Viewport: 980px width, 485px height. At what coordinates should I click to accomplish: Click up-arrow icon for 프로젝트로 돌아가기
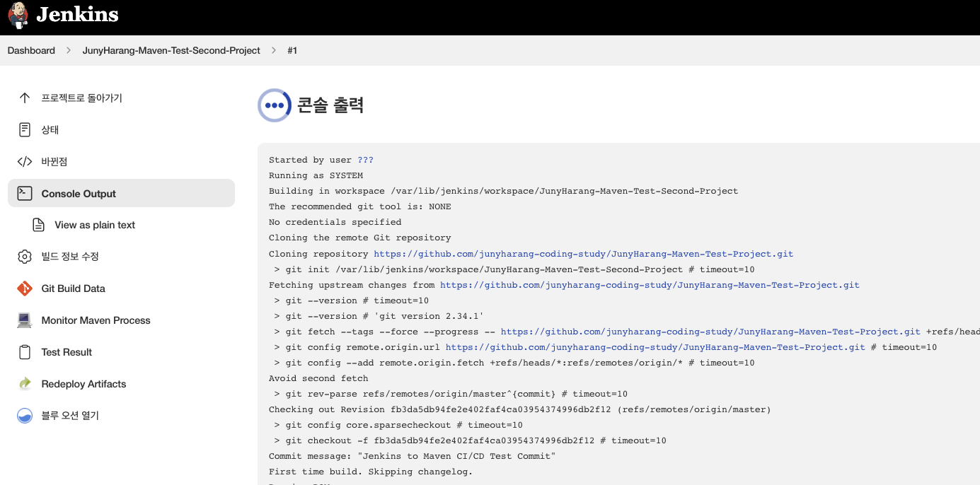[x=25, y=98]
